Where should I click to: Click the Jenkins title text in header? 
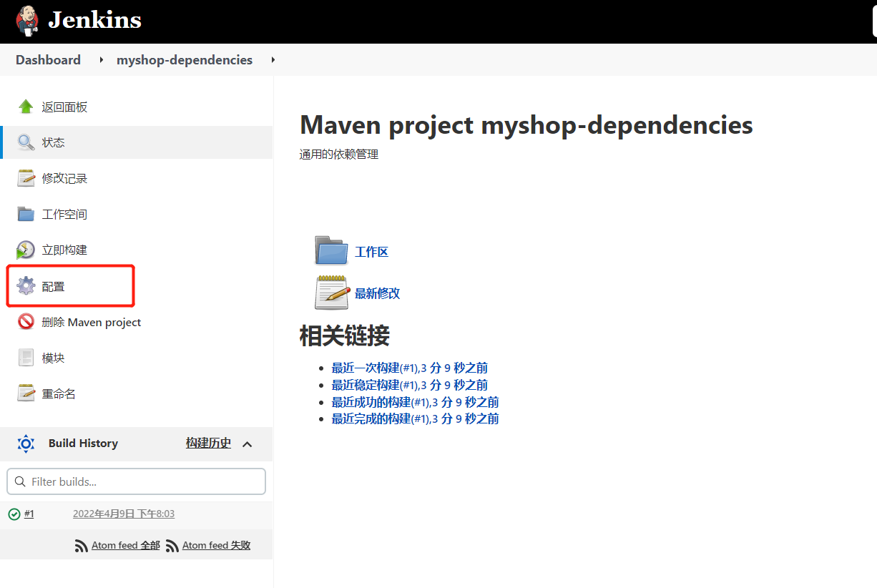(x=94, y=20)
